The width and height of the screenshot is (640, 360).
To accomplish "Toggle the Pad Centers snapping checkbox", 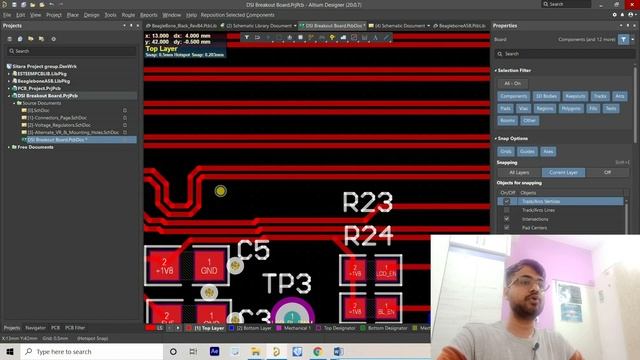I will [507, 228].
